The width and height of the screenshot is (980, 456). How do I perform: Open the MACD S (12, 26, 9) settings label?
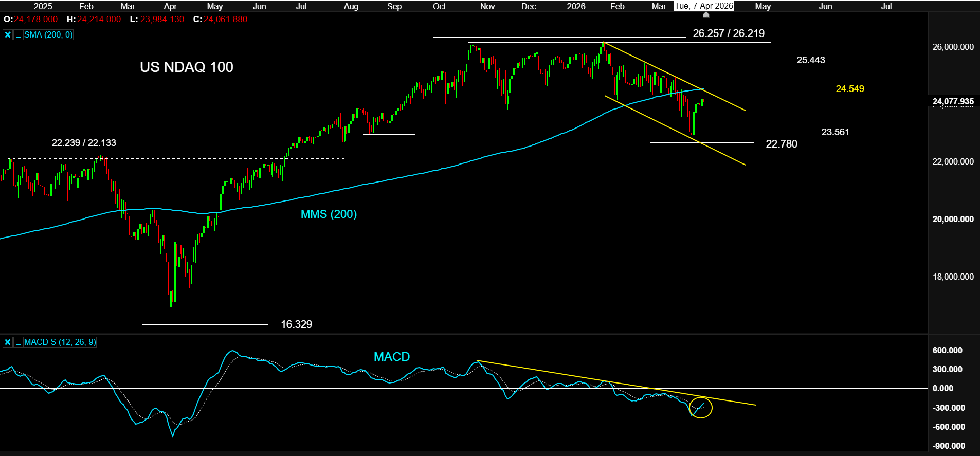coord(60,342)
